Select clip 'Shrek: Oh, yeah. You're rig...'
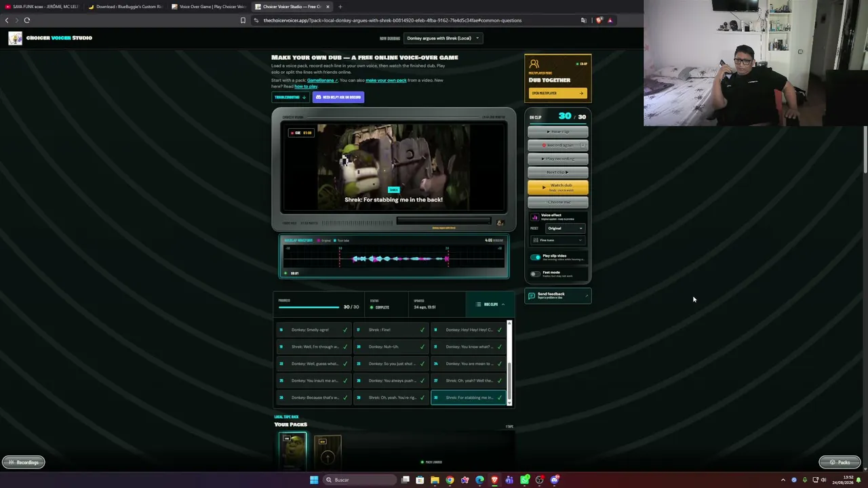Viewport: 868px width, 488px height. (392, 398)
